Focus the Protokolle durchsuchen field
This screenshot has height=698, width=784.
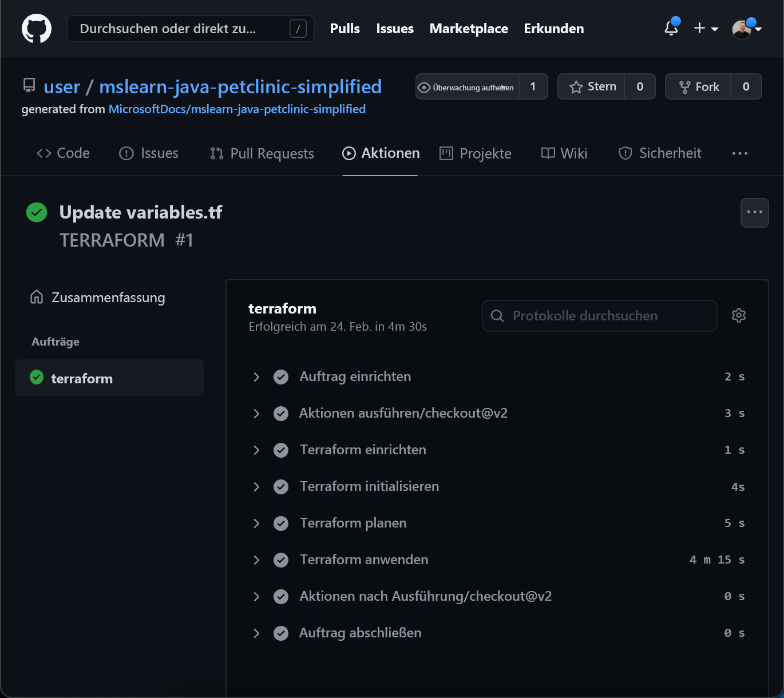pos(600,316)
